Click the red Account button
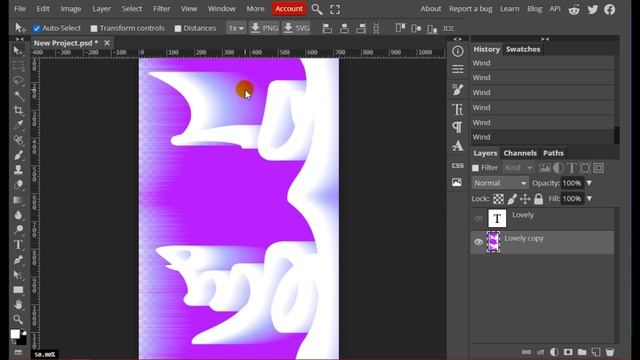 pyautogui.click(x=289, y=9)
